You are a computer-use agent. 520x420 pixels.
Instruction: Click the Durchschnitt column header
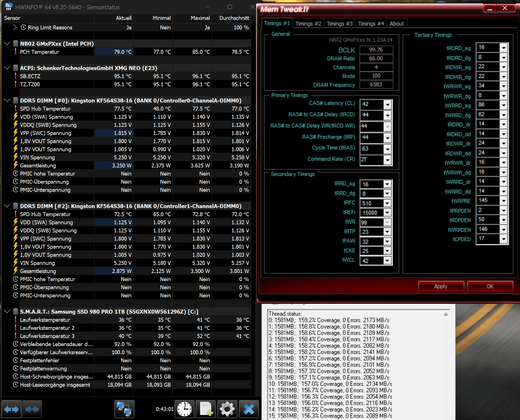tap(231, 18)
